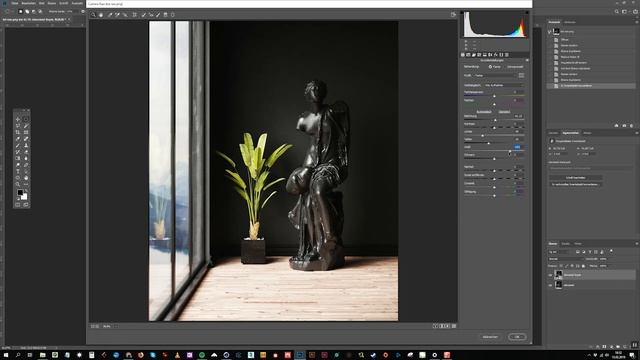Open the Profil dropdown

tap(496, 76)
